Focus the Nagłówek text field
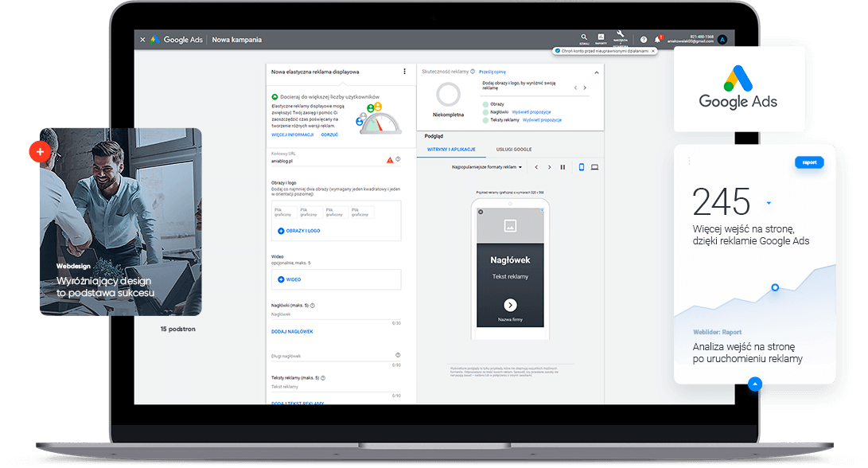Image resolution: width=868 pixels, height=468 pixels. (336, 315)
